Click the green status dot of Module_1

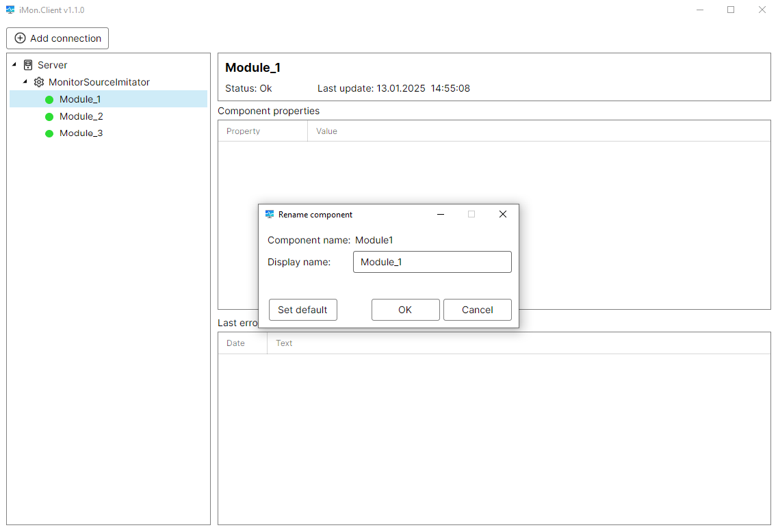pos(49,100)
